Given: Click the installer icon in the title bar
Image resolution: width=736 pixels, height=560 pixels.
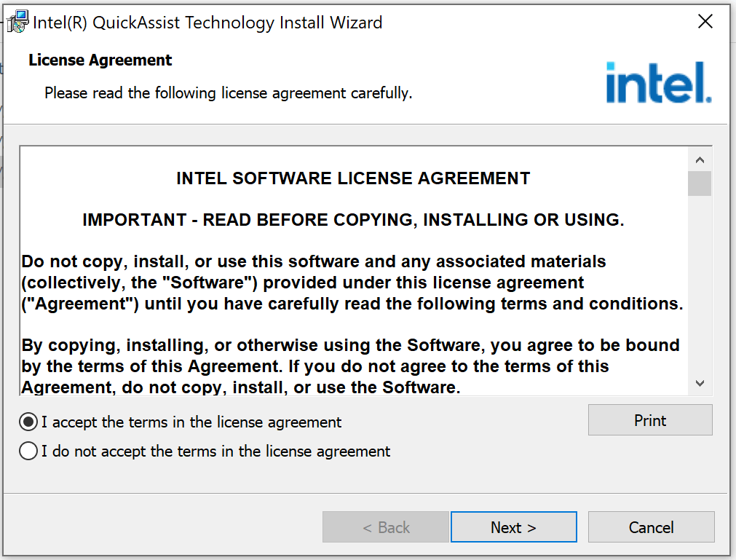Looking at the screenshot, I should coord(18,23).
